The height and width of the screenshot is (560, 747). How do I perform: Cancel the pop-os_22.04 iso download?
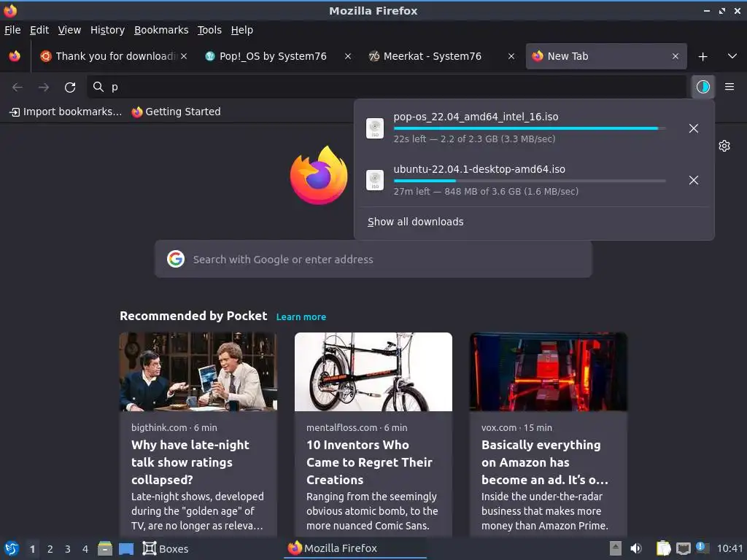pyautogui.click(x=694, y=128)
